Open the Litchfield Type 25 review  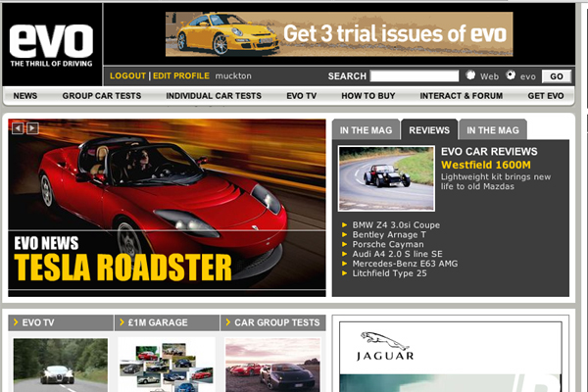(x=389, y=273)
